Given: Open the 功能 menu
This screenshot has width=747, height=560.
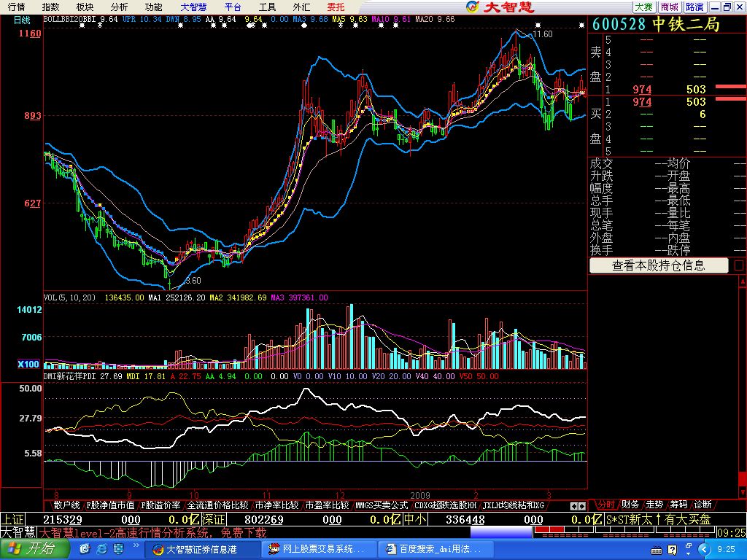Looking at the screenshot, I should (x=153, y=7).
